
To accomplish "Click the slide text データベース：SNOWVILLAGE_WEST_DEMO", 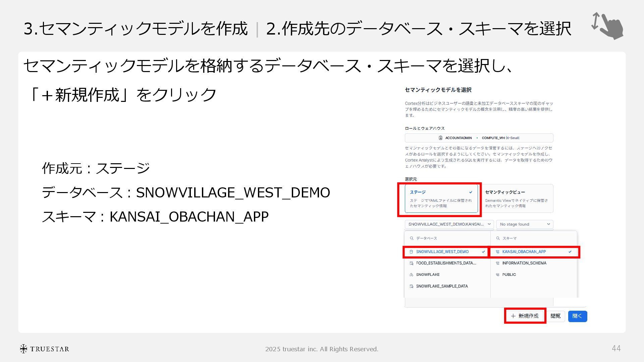I will (186, 193).
